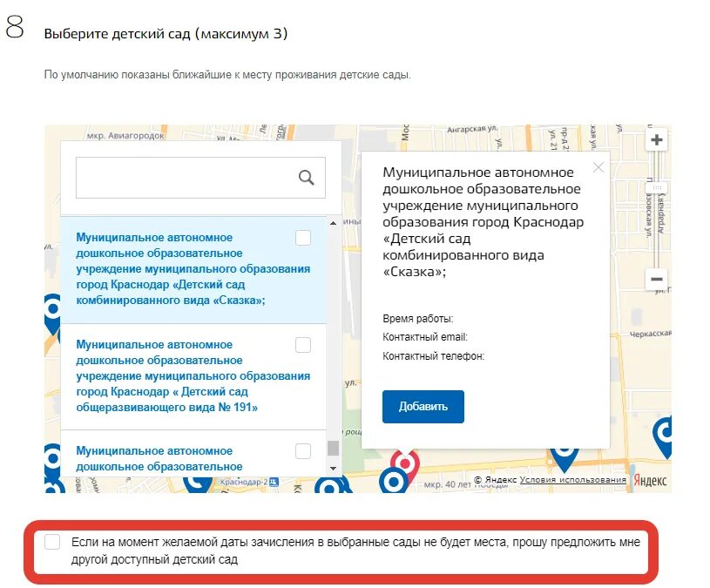Viewport: 710px width, 588px height.
Task: Click blue map pin below the Добавить popup
Action: 564,458
